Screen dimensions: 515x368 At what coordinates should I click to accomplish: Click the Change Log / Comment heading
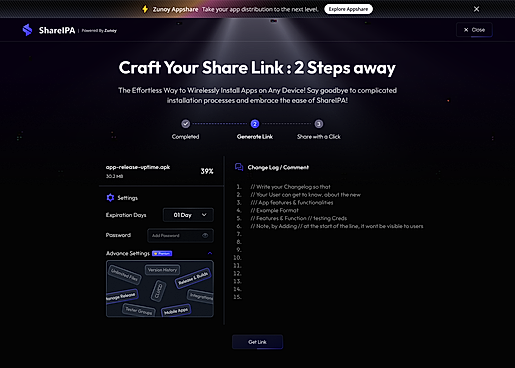click(x=278, y=167)
